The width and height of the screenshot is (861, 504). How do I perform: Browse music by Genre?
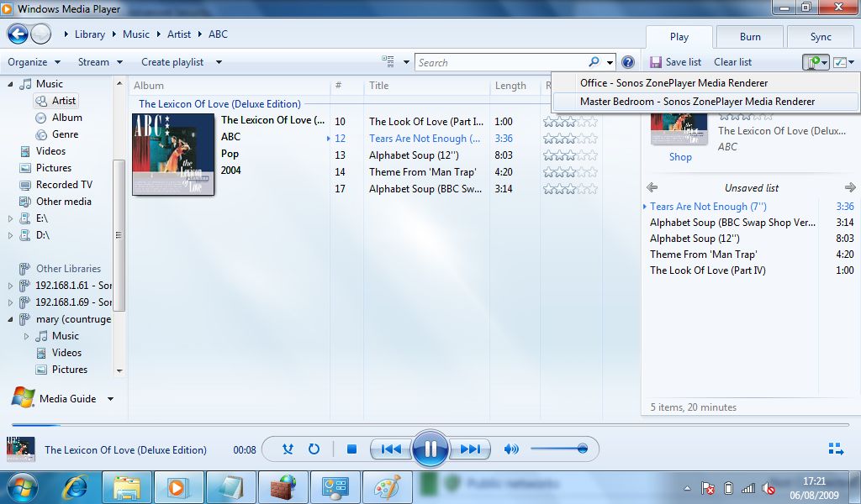(66, 134)
